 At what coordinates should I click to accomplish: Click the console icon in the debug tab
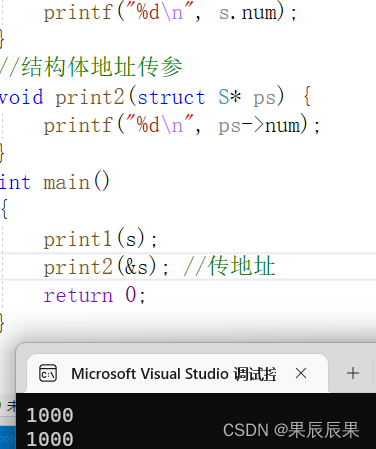48,373
